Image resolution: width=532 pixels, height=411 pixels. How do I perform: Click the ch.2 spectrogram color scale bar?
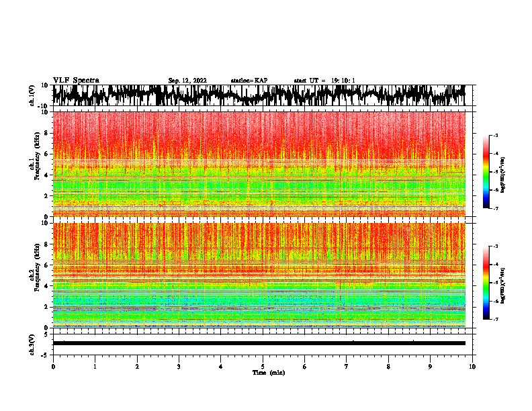tap(486, 283)
